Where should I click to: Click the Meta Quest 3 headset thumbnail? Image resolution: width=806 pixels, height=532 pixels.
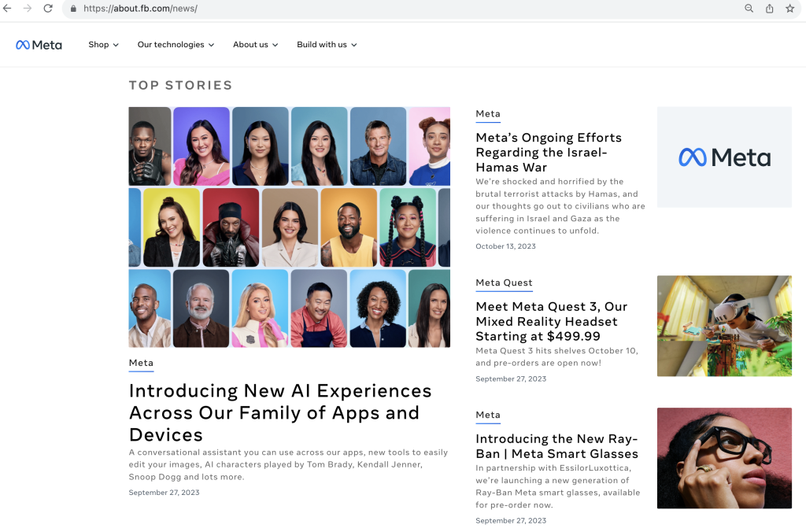(x=724, y=326)
